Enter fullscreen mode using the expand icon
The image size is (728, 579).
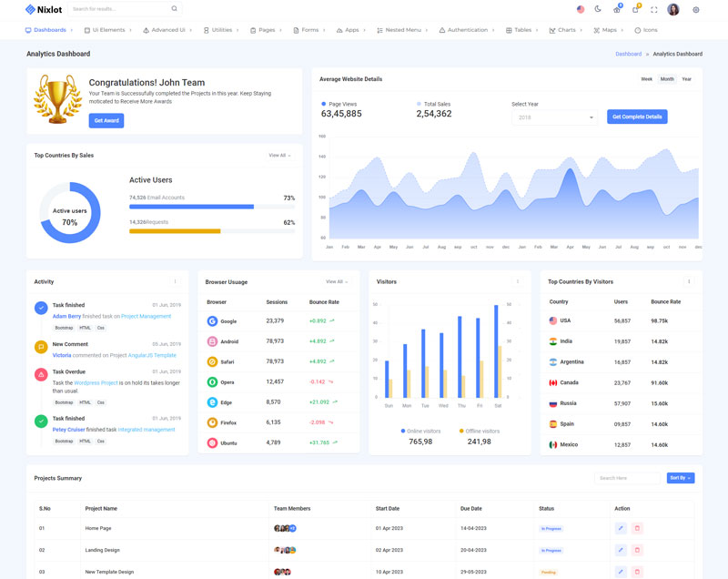[x=653, y=9]
